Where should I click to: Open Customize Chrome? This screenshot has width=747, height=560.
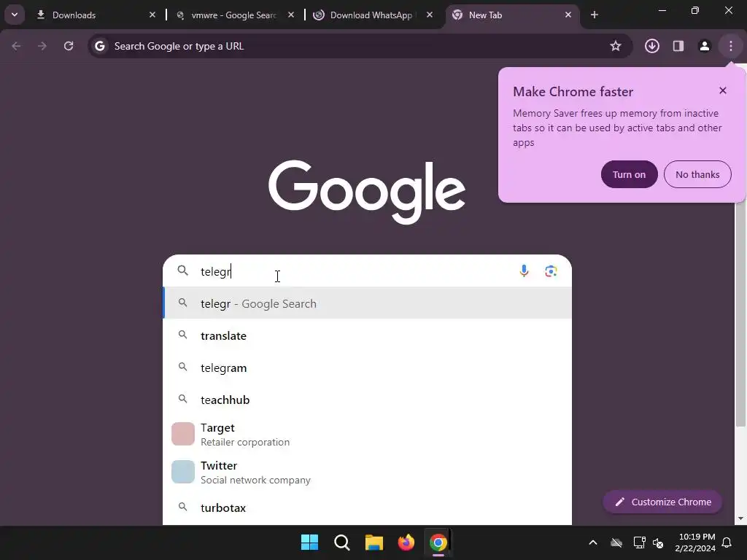[x=662, y=502]
